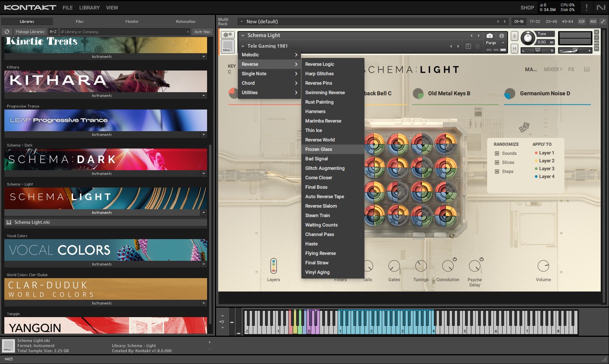Image resolution: width=609 pixels, height=364 pixels.
Task: Click the instrument AUX sends button
Action: 596,43
